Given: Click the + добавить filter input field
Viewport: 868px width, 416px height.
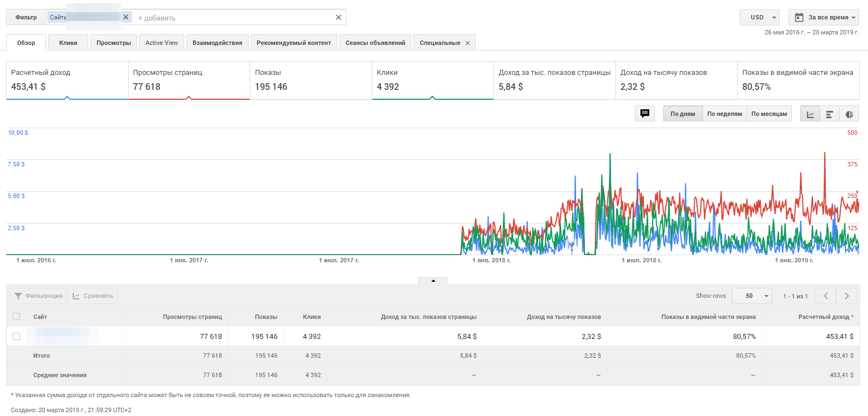Looking at the screenshot, I should point(233,18).
